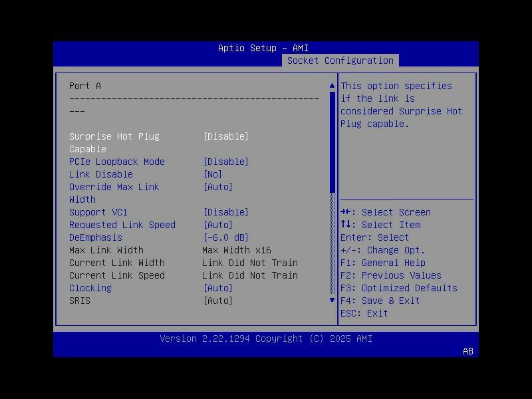Open the SRIS setting
532x399 pixels.
pyautogui.click(x=80, y=301)
